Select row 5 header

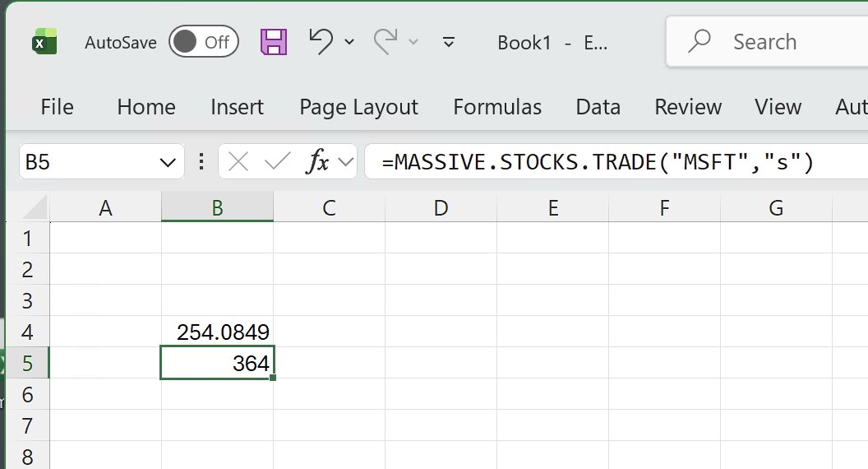point(27,363)
